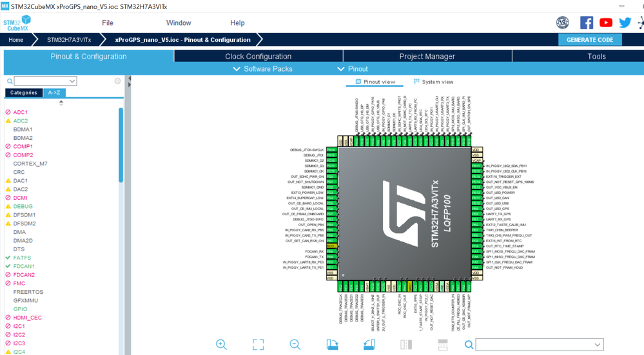Screen dimensions: 644x355
Task: Open the ST YouTube channel icon
Action: point(606,23)
